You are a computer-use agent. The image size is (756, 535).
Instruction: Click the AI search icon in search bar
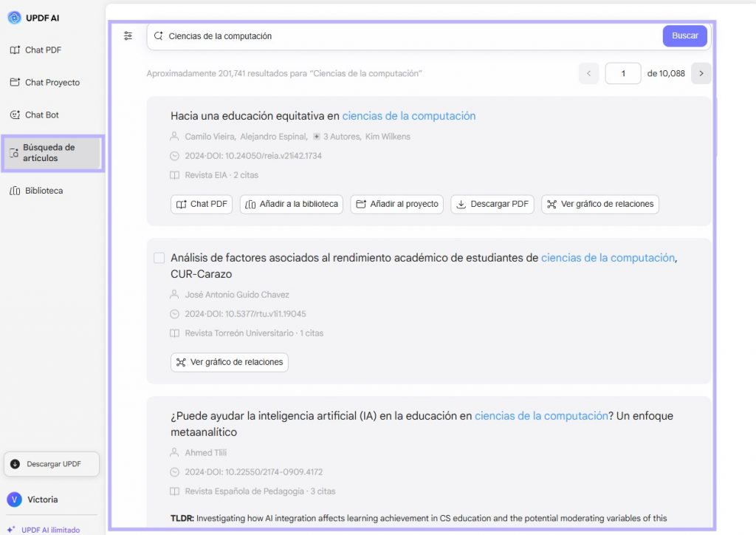[158, 35]
